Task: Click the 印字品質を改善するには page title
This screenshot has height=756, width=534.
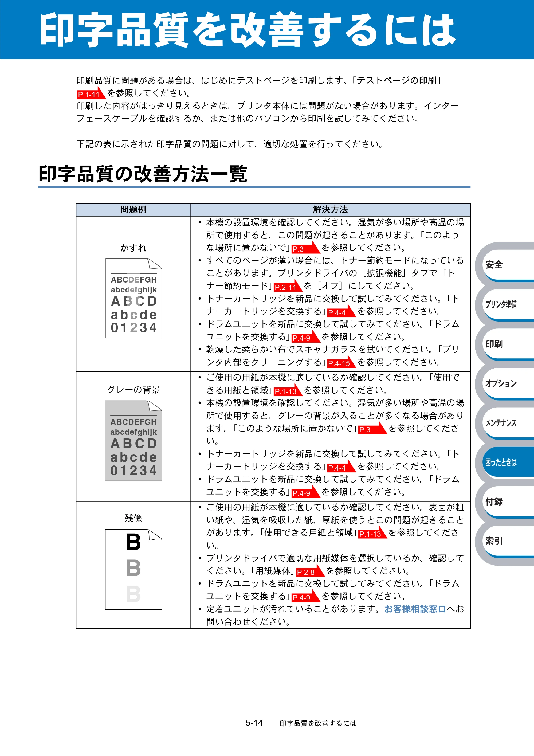Action: [x=248, y=30]
